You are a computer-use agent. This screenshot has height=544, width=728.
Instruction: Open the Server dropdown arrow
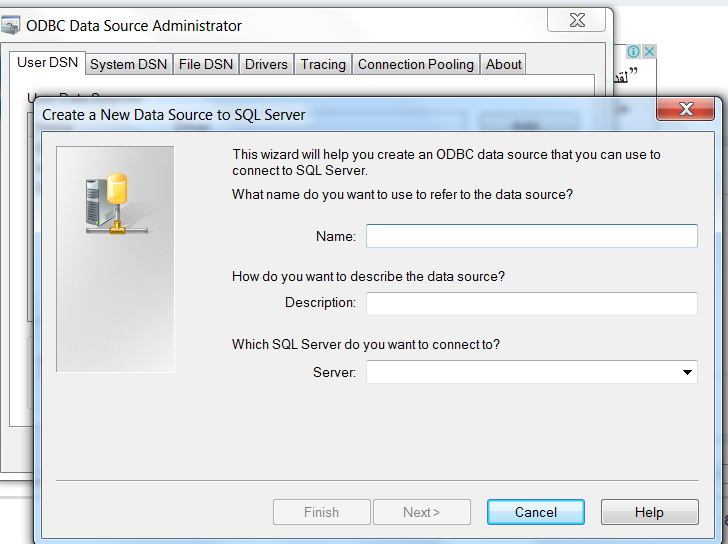coord(687,372)
